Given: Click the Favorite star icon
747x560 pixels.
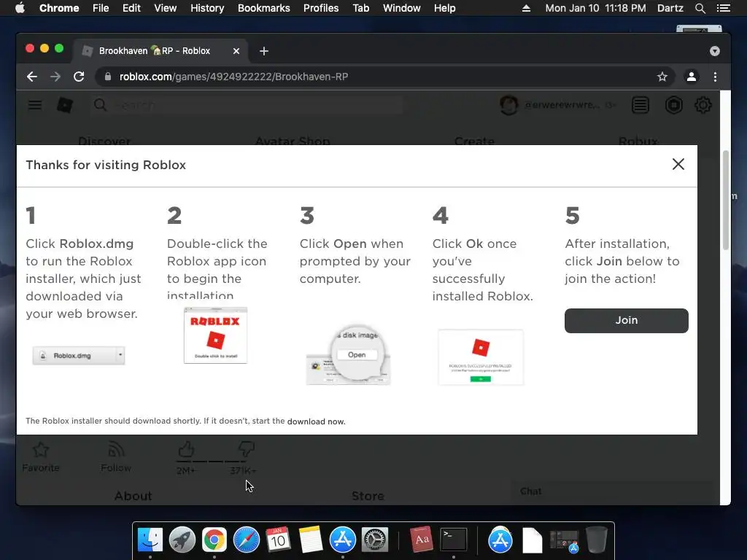Looking at the screenshot, I should pyautogui.click(x=41, y=449).
